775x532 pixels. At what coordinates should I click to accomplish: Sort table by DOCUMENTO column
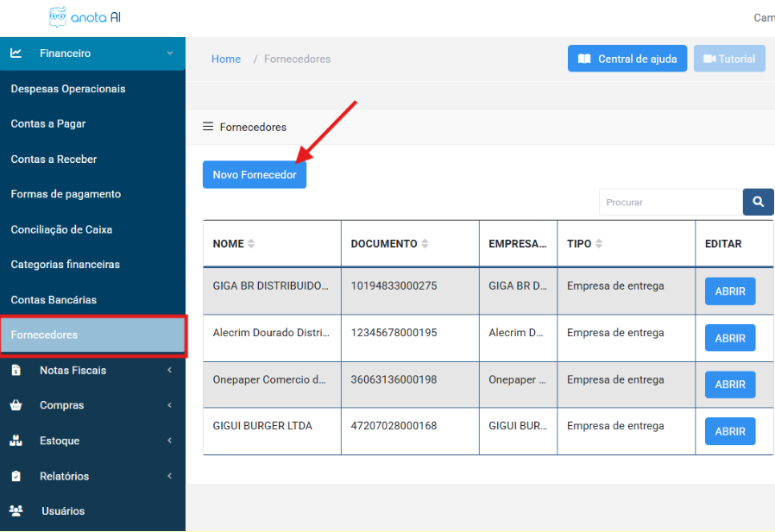coord(425,244)
